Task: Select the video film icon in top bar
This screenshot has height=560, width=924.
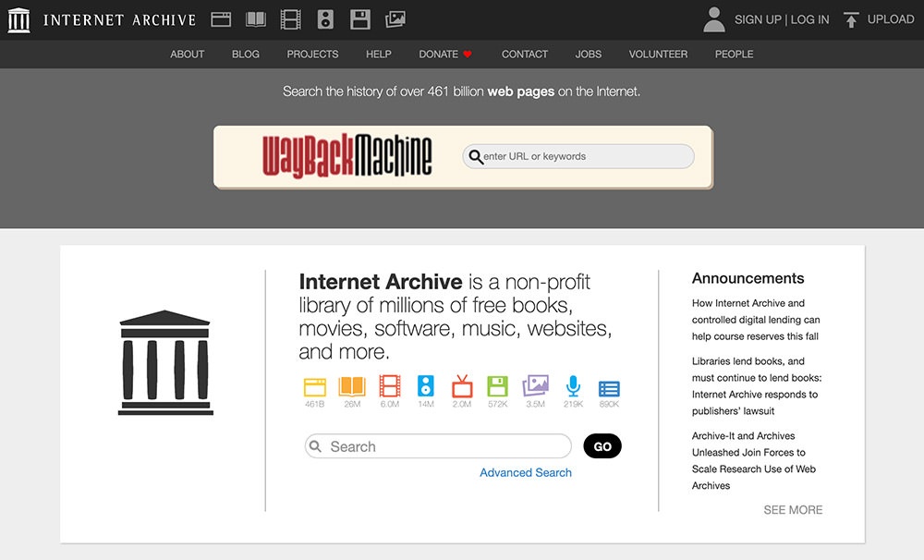Action: (290, 19)
